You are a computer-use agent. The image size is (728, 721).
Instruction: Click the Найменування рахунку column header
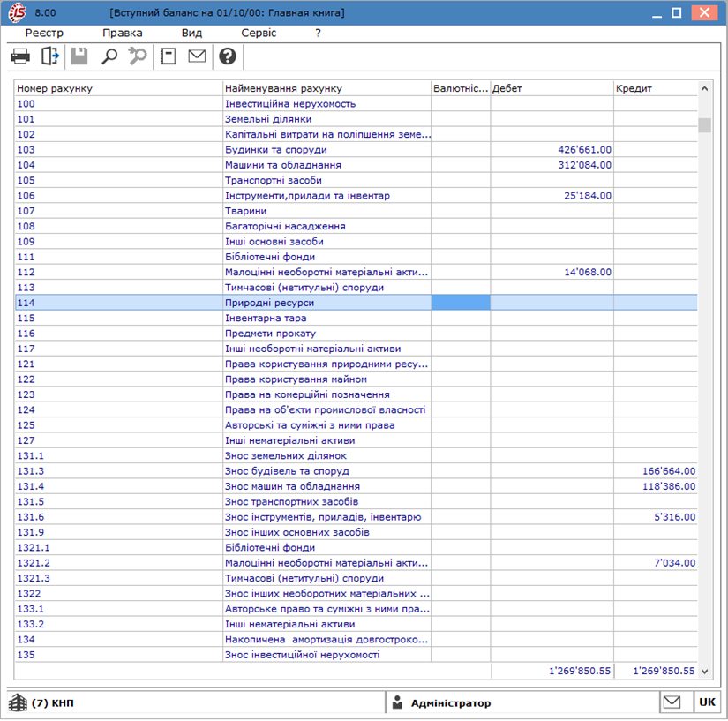(x=326, y=88)
